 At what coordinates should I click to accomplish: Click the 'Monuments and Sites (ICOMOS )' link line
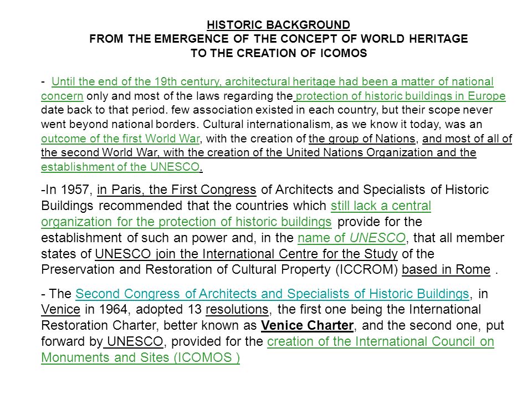[140, 357]
